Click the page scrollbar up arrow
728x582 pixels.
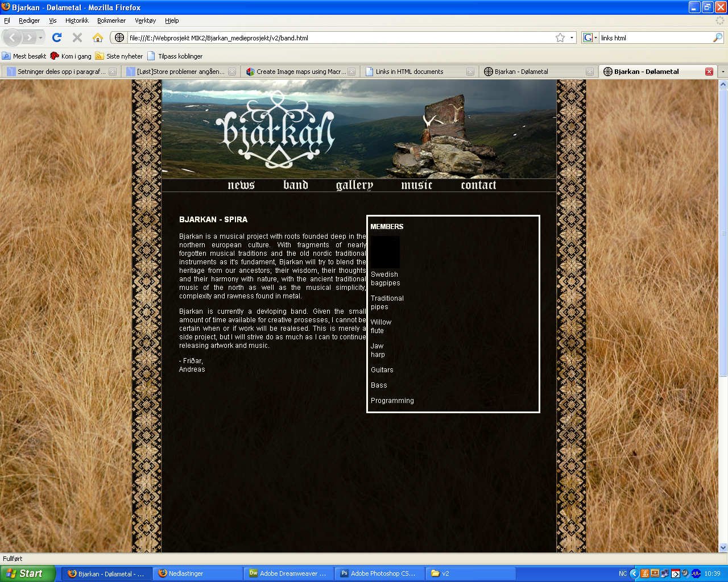click(723, 84)
